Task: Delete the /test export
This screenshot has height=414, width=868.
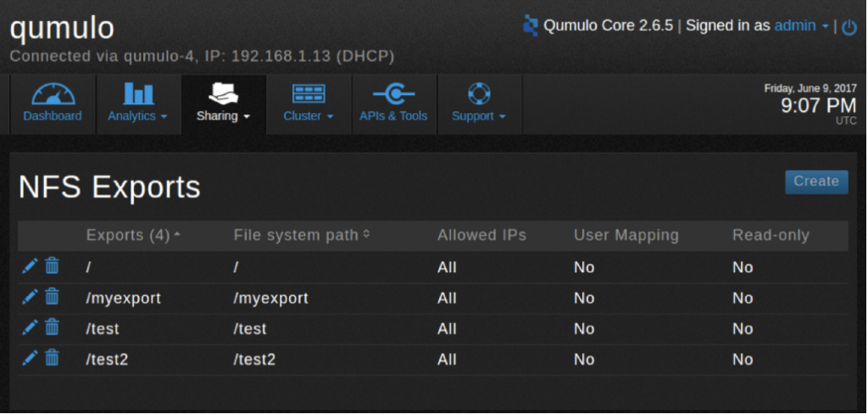Action: coord(52,327)
